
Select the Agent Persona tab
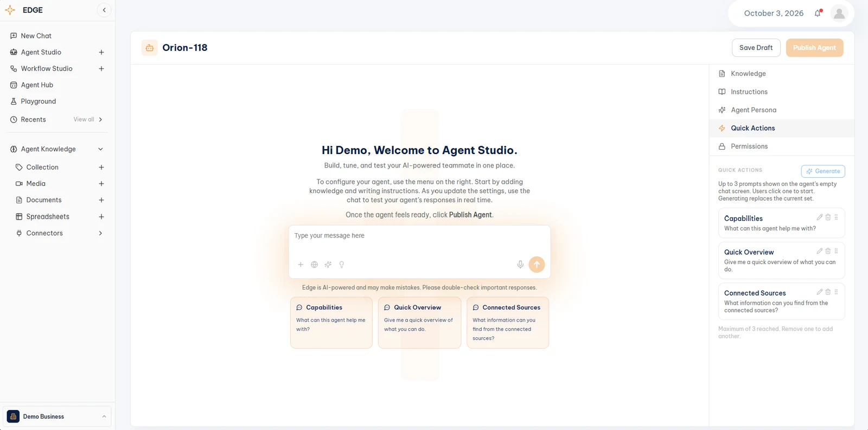coord(782,110)
